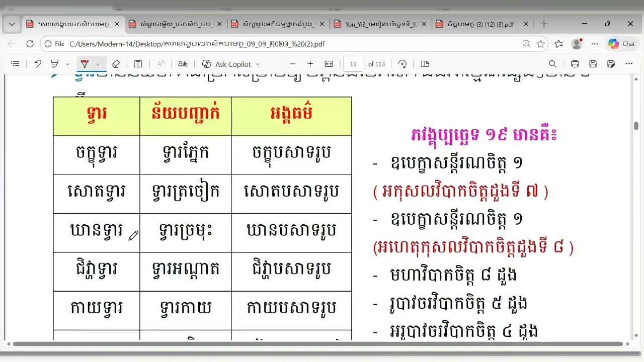This screenshot has height=362, width=644.
Task: Expand Ask Copilot dropdown arrow
Action: coord(258,64)
